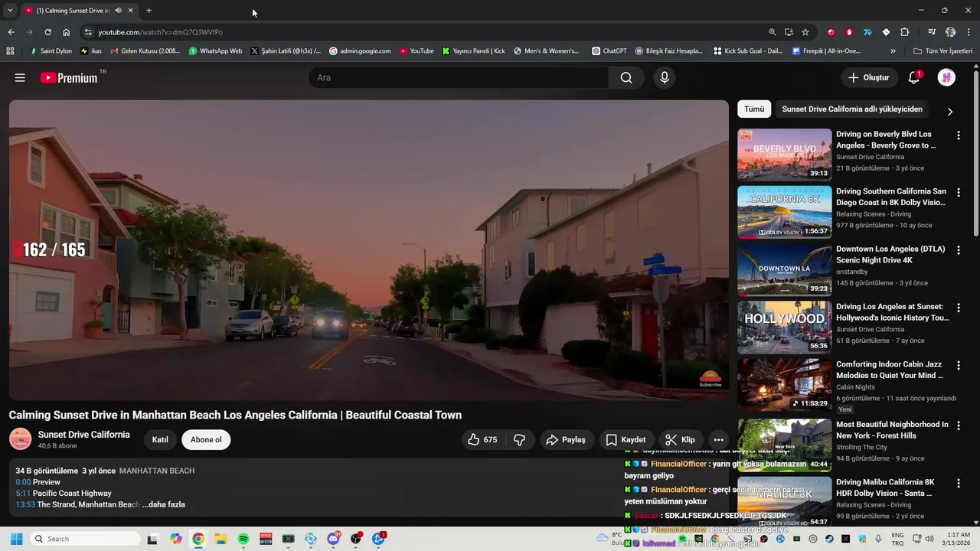
Task: Click the Oluştur create button
Action: click(x=869, y=77)
